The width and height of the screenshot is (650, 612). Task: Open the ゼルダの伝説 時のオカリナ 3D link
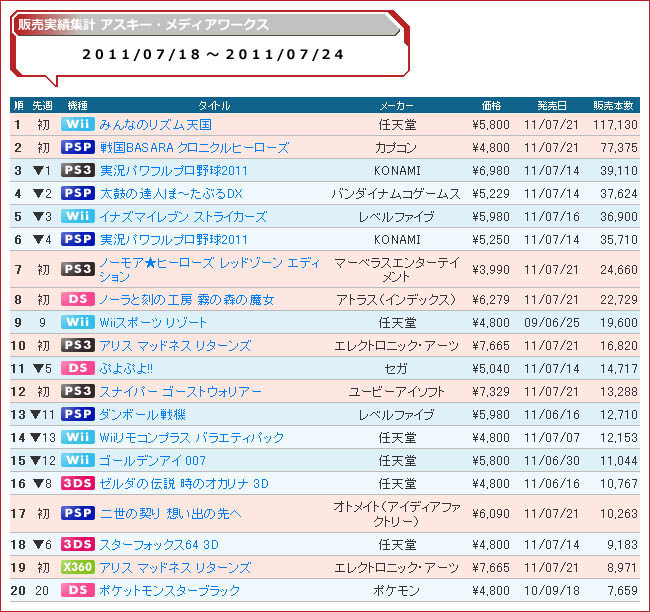[184, 483]
